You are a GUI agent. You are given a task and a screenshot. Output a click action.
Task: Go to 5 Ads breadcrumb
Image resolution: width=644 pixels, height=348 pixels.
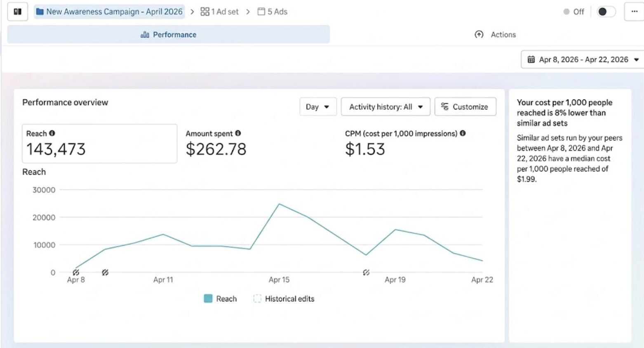point(273,12)
